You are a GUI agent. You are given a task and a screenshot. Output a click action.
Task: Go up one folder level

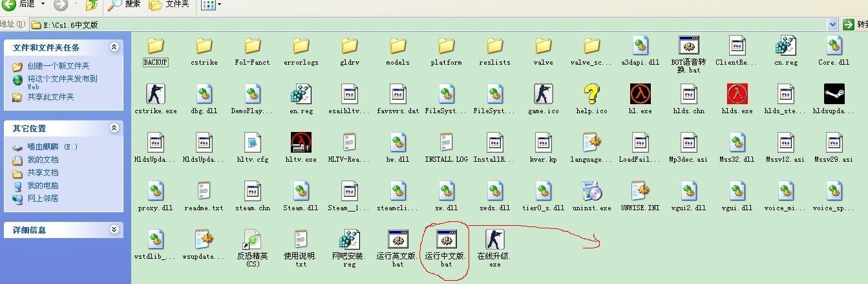(x=92, y=5)
